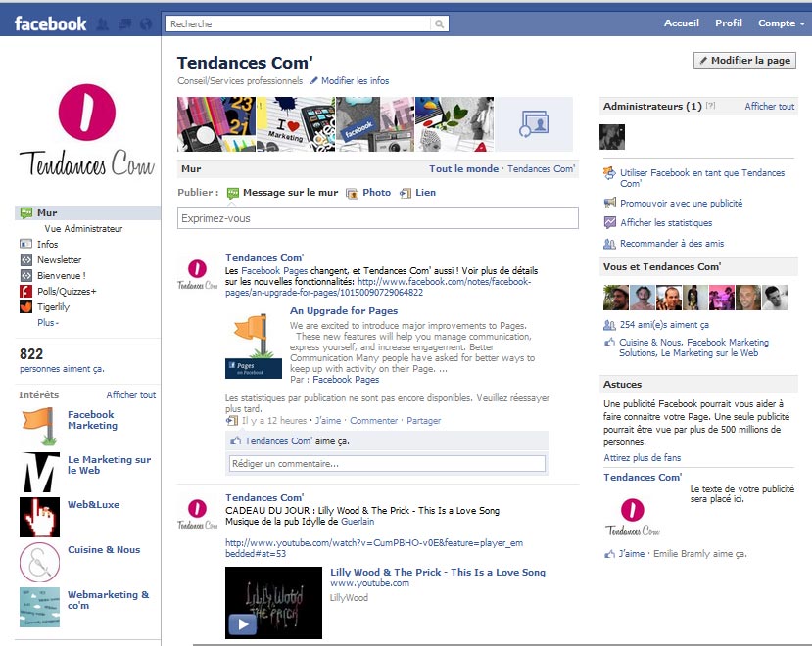Click the ad preview Tendances Com' logo
This screenshot has height=646, width=812.
pyautogui.click(x=633, y=517)
